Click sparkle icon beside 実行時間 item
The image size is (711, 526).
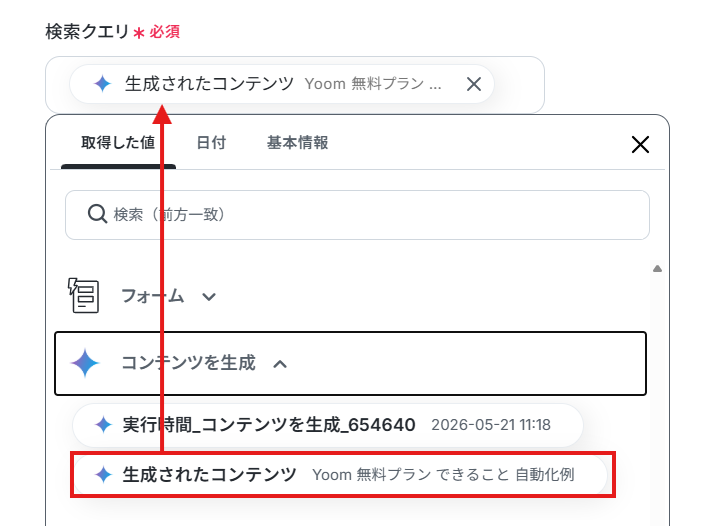[x=103, y=425]
